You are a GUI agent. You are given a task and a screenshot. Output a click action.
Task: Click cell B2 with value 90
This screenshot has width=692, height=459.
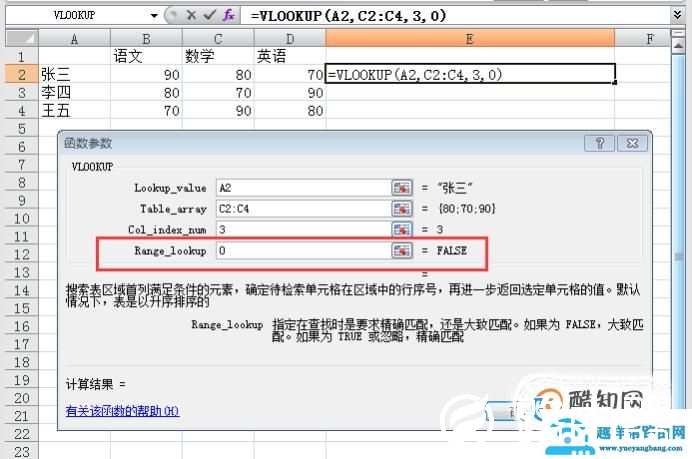point(146,74)
